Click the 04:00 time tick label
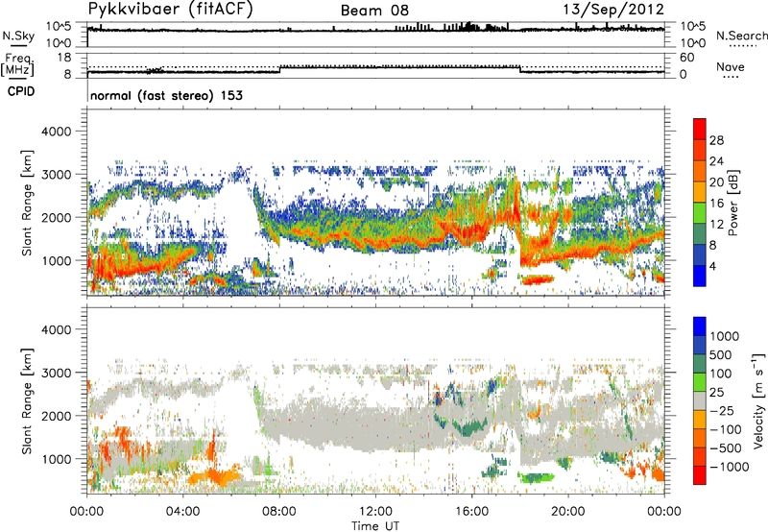Viewport: 768px width, 532px height. tap(182, 512)
